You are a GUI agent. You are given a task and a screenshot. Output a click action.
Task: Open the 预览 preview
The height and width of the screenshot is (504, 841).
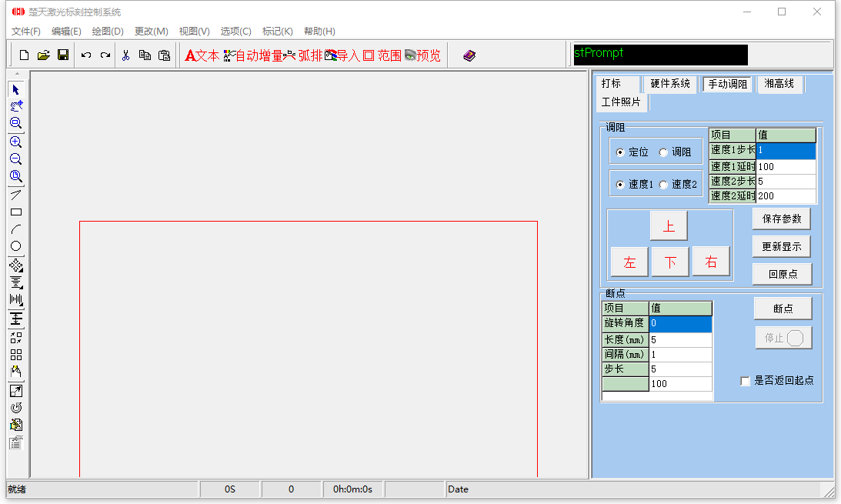coord(422,55)
